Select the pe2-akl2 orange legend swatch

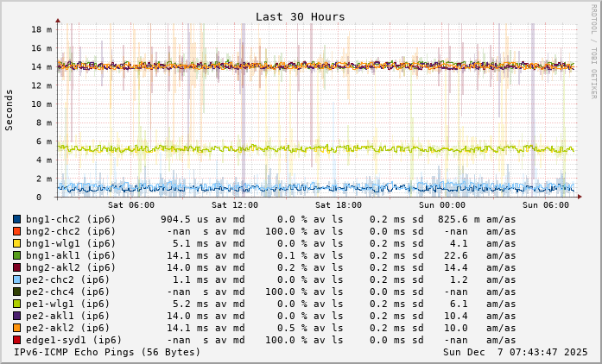(17, 328)
